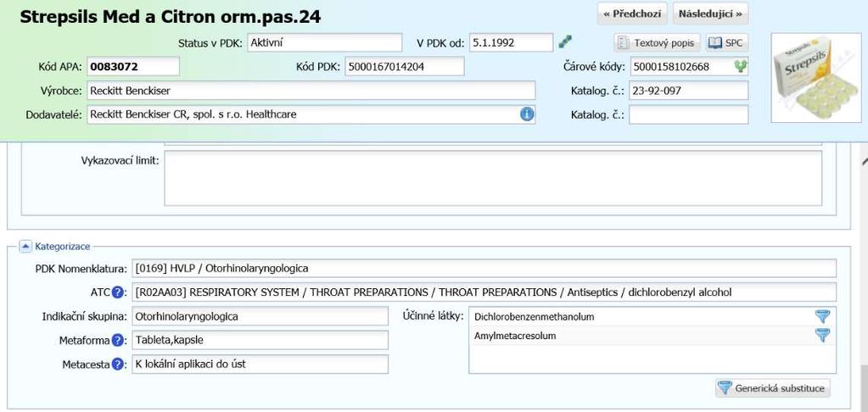Screen dimensions: 868x412
Task: Go to Následující product
Action: (711, 14)
